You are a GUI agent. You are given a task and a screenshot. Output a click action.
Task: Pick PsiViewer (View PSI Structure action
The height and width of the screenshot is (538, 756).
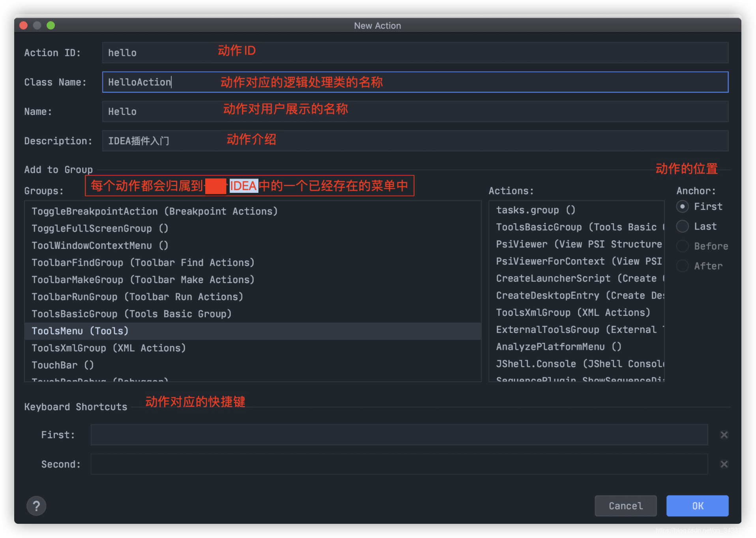(576, 244)
